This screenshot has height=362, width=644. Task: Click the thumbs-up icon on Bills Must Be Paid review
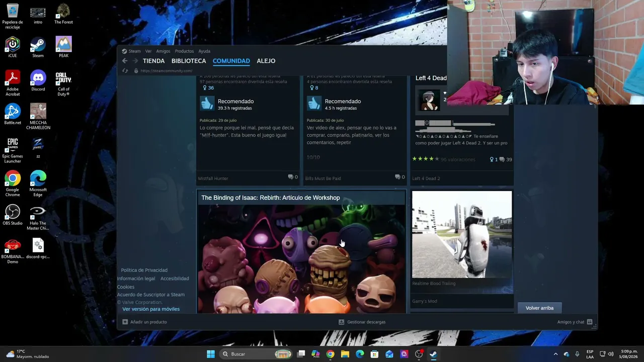(314, 104)
